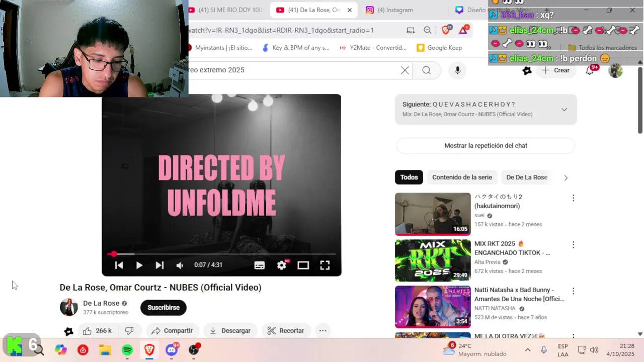Open Key & BPM bookmark
Image resolution: width=644 pixels, height=362 pixels.
(x=296, y=48)
